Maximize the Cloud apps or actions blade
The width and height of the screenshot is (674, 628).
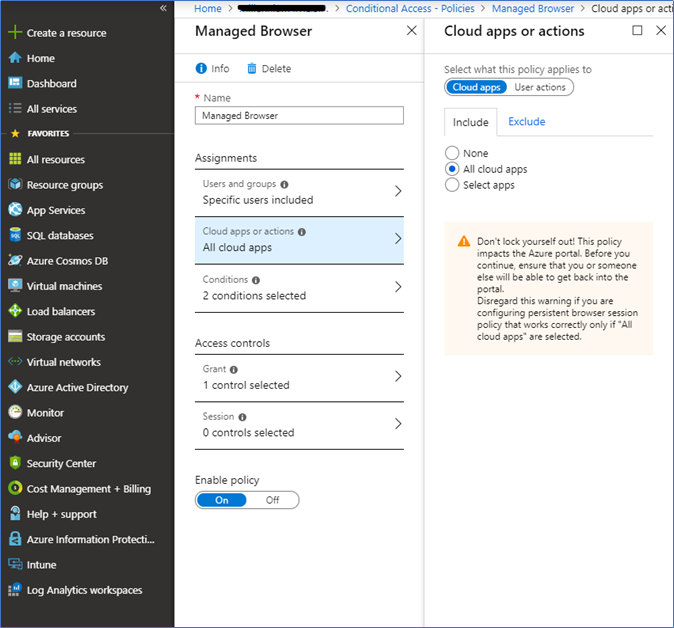[x=637, y=30]
